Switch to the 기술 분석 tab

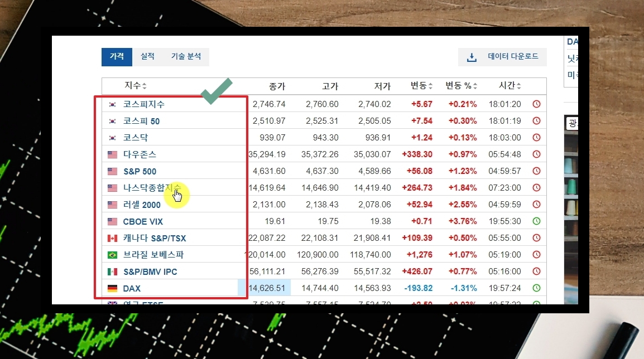(x=186, y=57)
